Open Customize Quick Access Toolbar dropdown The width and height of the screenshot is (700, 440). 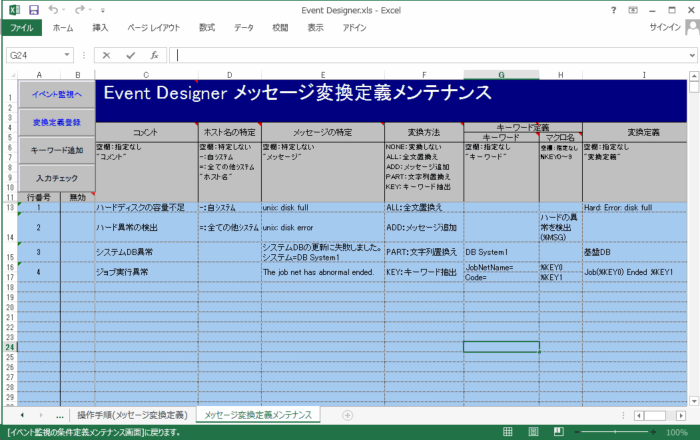[103, 10]
